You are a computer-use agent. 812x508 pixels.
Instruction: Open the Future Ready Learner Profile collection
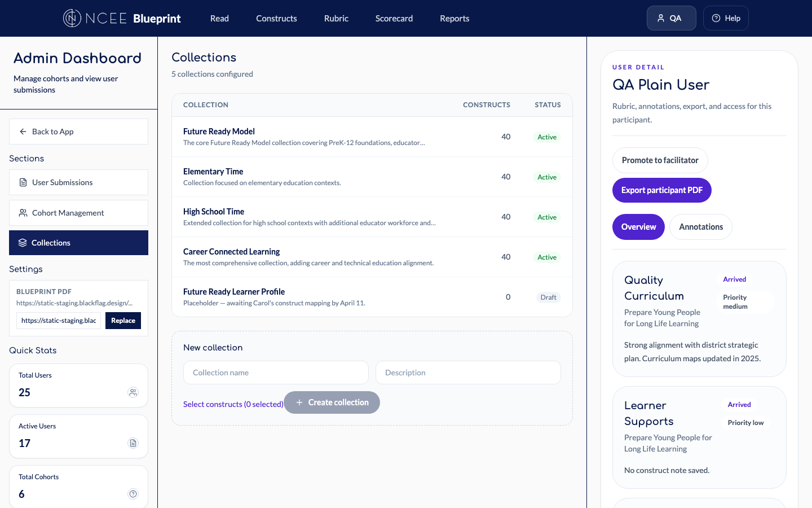pos(233,292)
